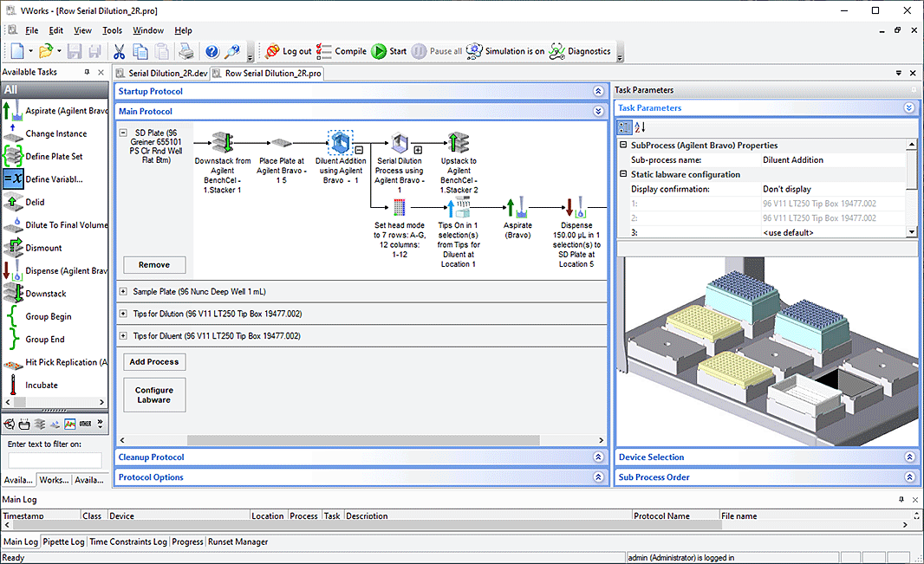The width and height of the screenshot is (924, 564).
Task: Select the Aspirate (Agilent Bravo) task
Action: coord(55,111)
